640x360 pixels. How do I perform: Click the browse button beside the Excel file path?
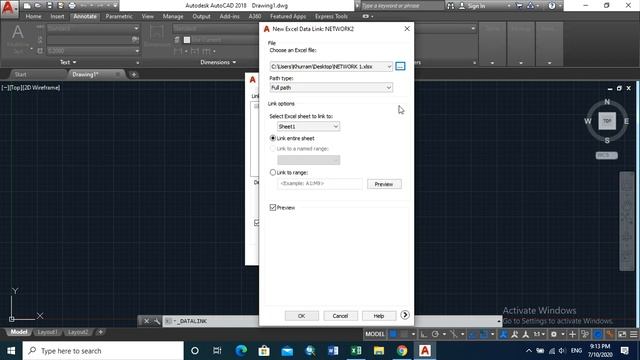click(400, 66)
